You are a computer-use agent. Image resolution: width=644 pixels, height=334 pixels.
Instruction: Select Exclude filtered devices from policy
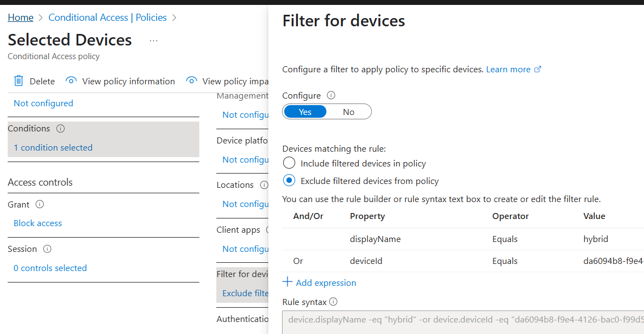[289, 180]
